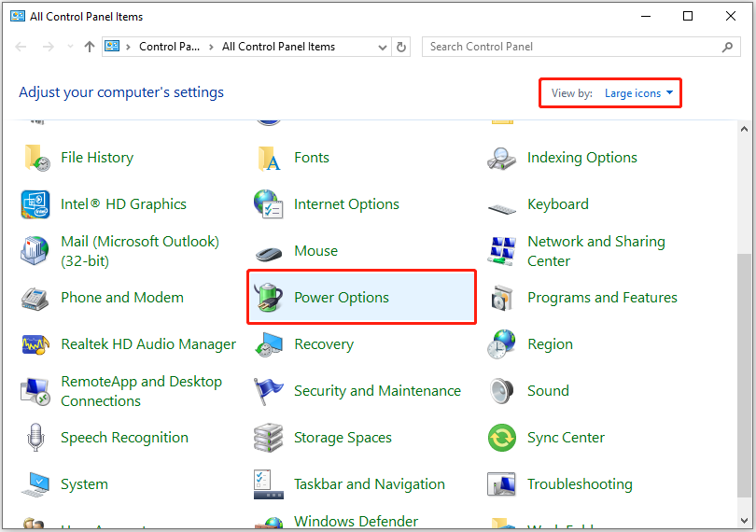Open the Recovery link
756x532 pixels.
tap(324, 344)
